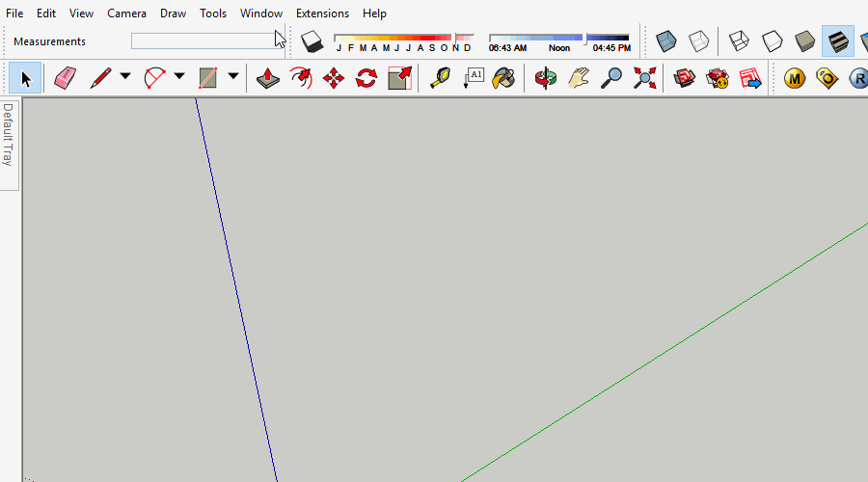Click the 'Noon' time label
Image resolution: width=868 pixels, height=482 pixels.
559,48
